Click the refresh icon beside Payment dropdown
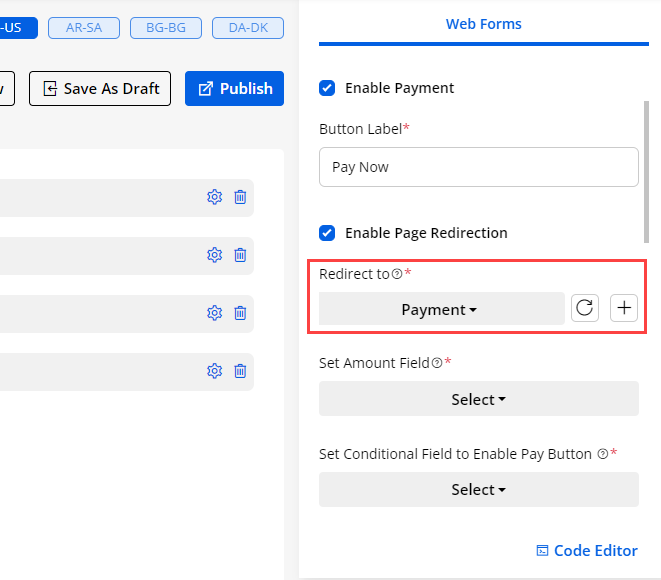Viewport: 661px width, 580px height. (x=585, y=308)
